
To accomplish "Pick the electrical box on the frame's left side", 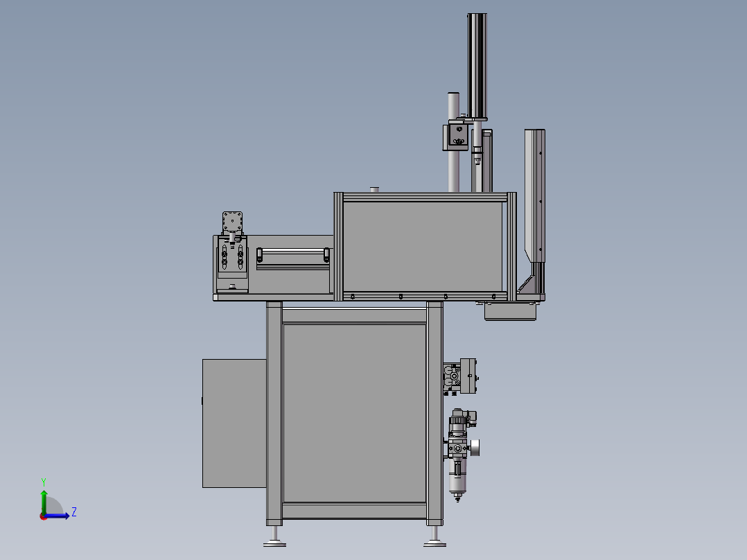I will click(x=234, y=423).
